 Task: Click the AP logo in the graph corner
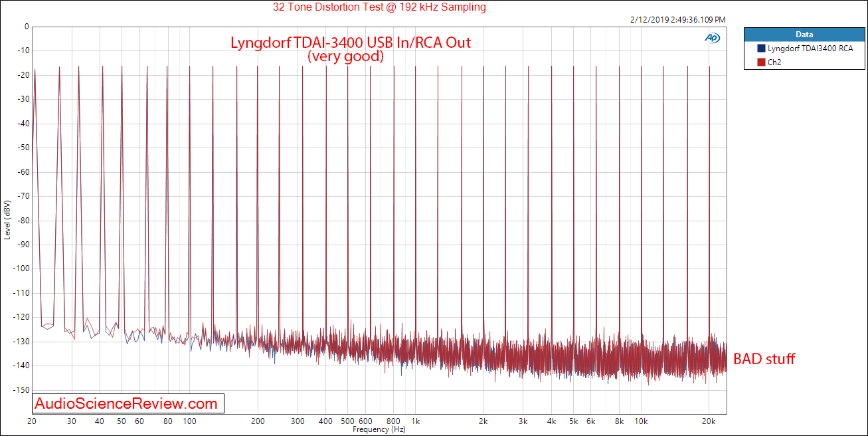pos(712,38)
